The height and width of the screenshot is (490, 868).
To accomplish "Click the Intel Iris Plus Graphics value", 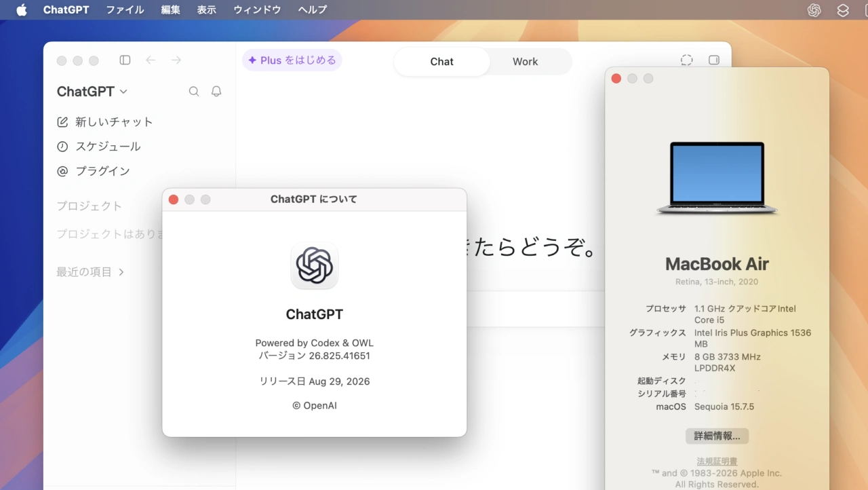I will 753,339.
